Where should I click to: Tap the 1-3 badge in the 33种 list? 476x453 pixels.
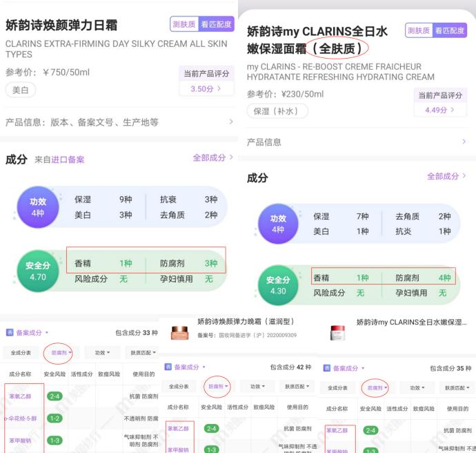coord(54,441)
